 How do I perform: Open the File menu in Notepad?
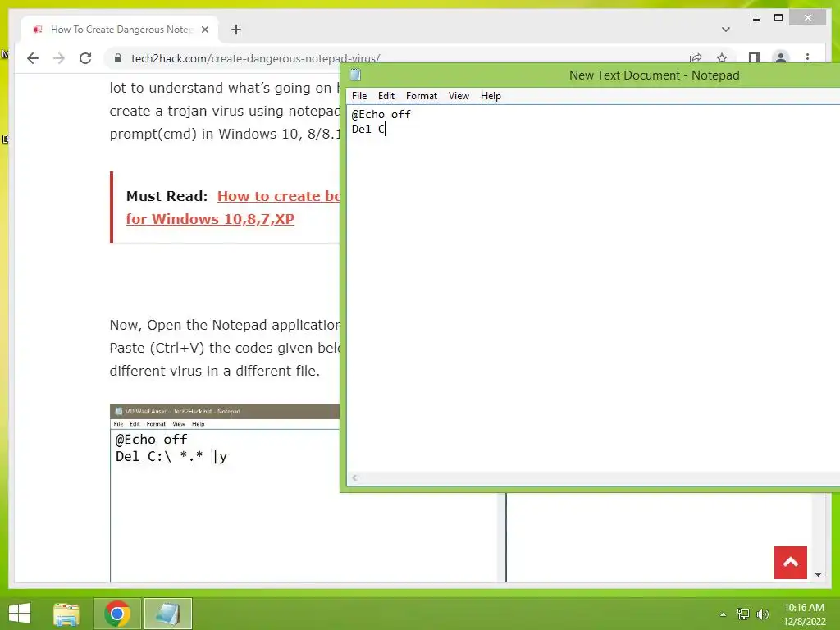(359, 96)
